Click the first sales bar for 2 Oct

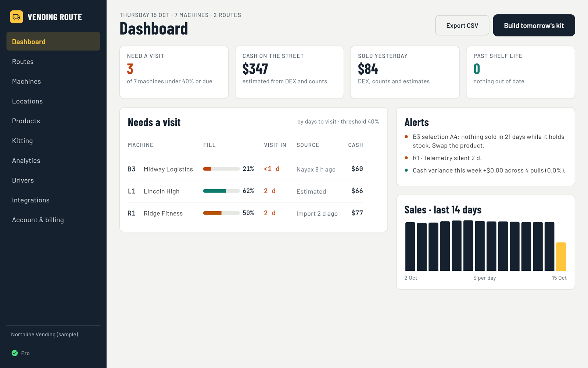[x=410, y=247]
